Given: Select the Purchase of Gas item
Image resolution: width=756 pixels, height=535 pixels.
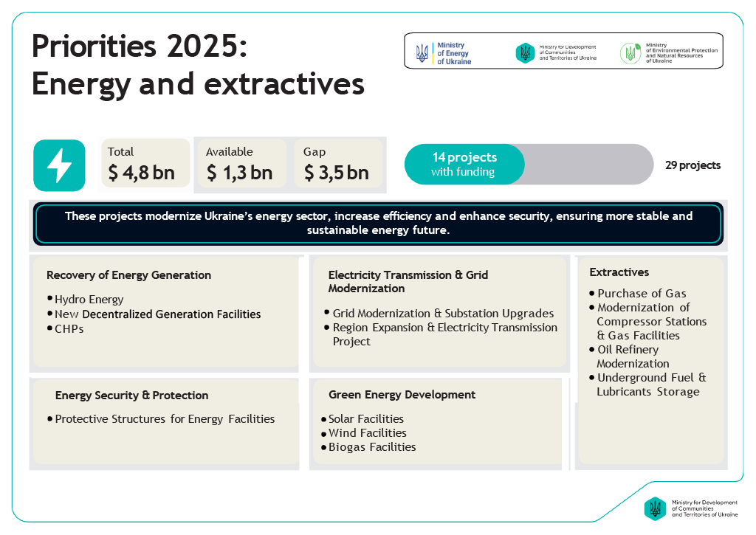Looking at the screenshot, I should (x=642, y=294).
